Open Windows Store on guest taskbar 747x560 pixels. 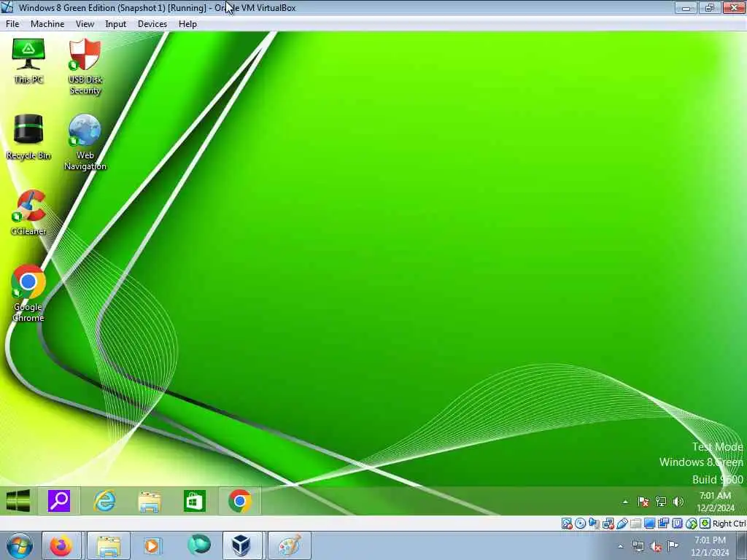tap(194, 501)
